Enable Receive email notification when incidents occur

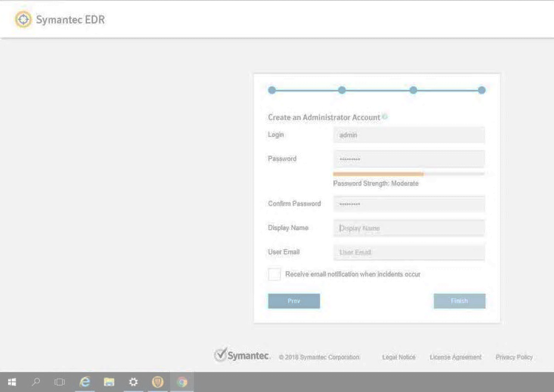[274, 274]
